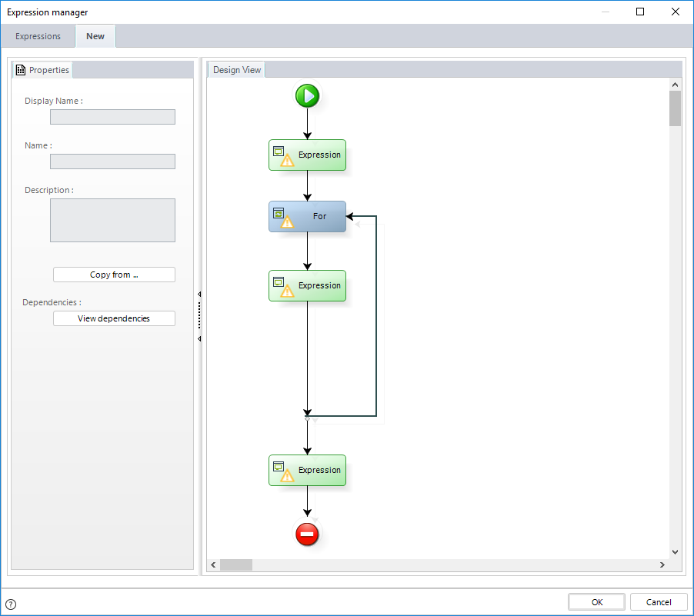
Task: Select the New tab
Action: (x=95, y=36)
